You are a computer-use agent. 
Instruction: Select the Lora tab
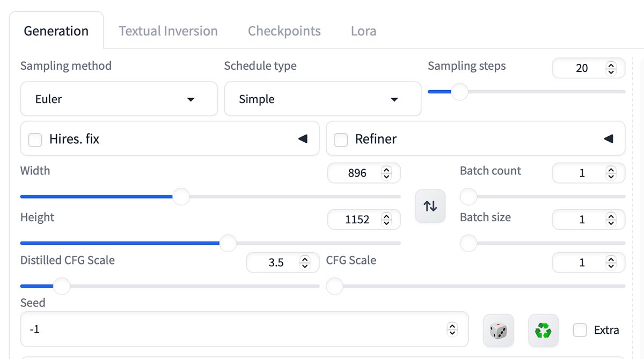click(363, 31)
